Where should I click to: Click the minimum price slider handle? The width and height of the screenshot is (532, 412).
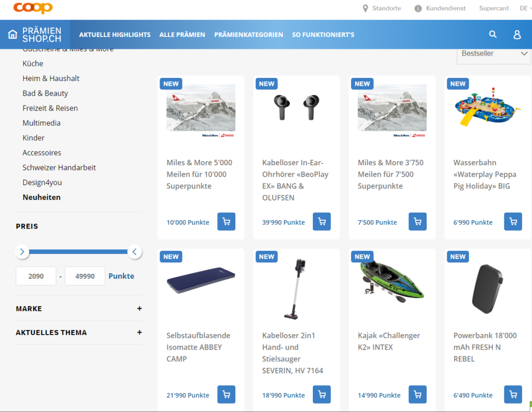[x=22, y=252]
